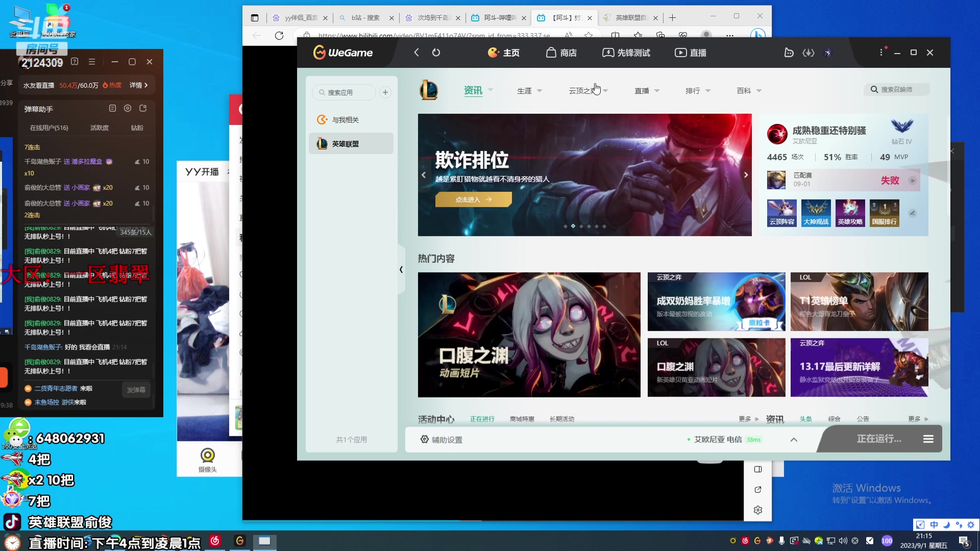Click the 发弹幕 send button

pos(136,390)
